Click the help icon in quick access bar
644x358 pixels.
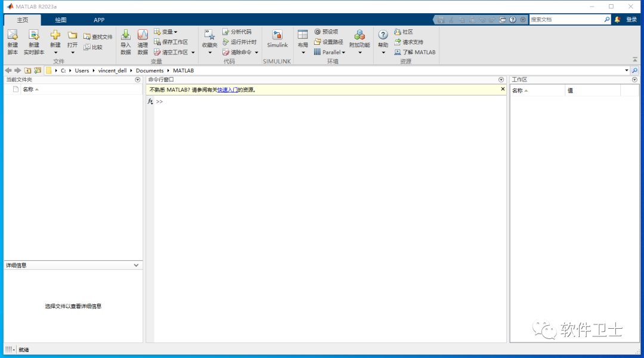click(x=513, y=20)
